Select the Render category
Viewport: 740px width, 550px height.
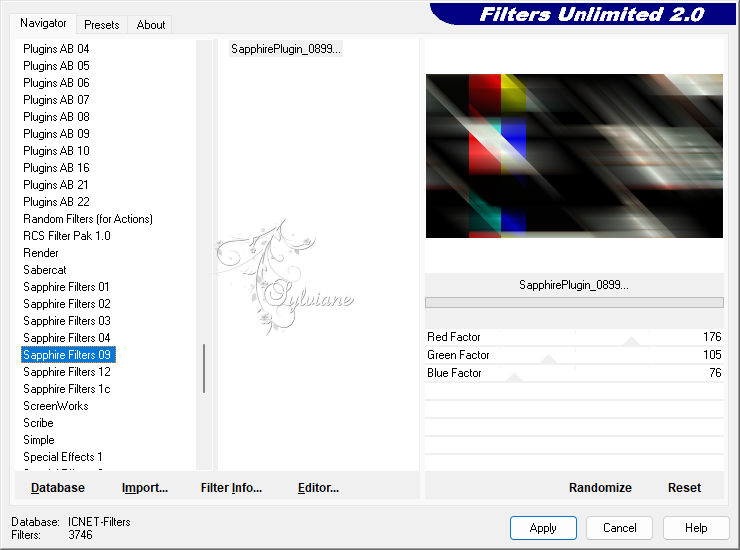(41, 253)
